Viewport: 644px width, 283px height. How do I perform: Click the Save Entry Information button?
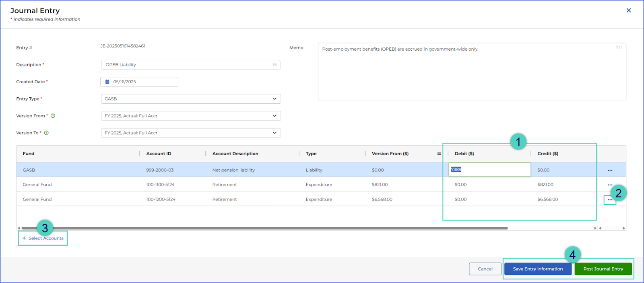(x=538, y=269)
